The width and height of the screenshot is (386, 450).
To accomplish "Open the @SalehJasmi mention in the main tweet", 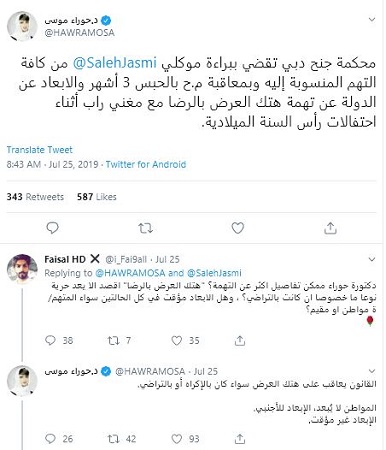I will (x=115, y=63).
